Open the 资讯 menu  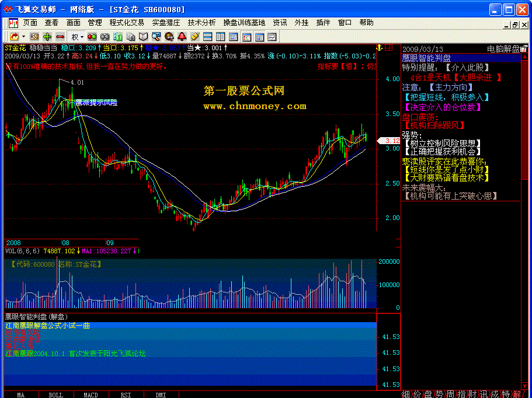[x=280, y=23]
